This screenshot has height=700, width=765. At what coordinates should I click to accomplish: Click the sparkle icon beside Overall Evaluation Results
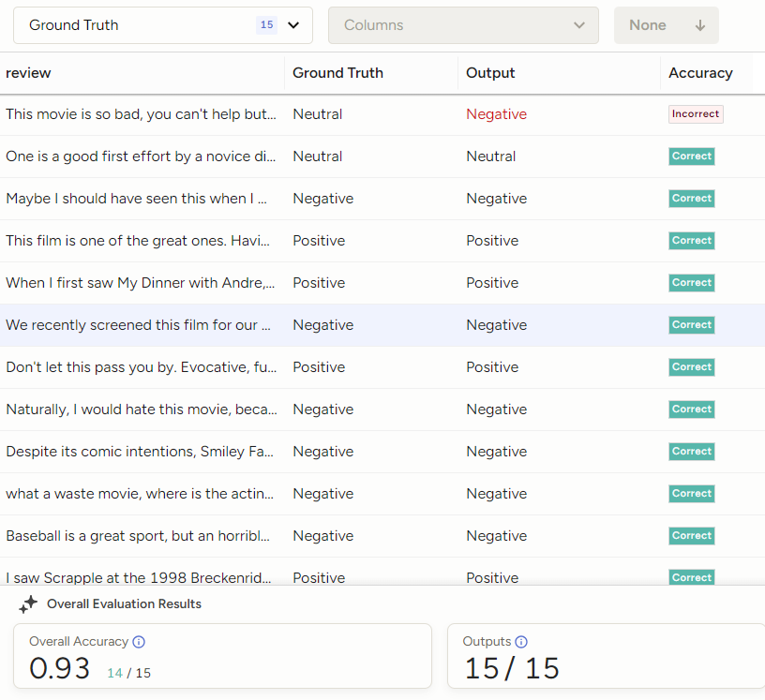28,604
